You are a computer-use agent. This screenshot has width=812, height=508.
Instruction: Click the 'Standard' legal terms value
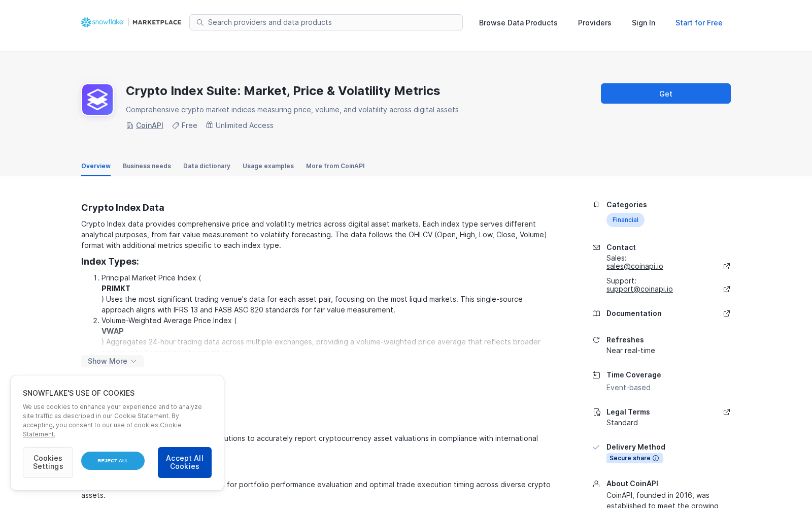tap(622, 423)
